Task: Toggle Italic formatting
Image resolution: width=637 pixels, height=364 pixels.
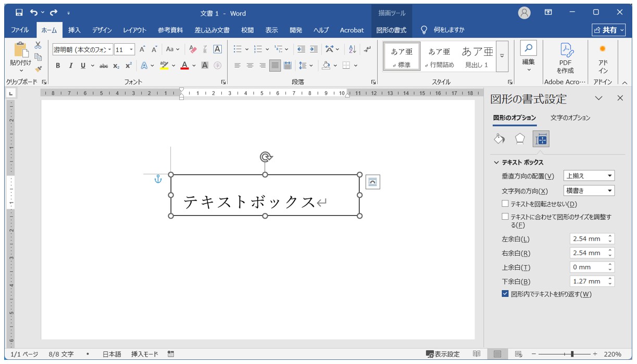Action: [x=71, y=66]
